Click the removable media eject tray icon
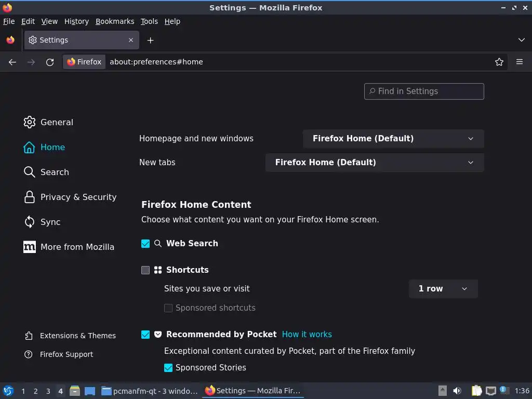The image size is (532, 399). [x=442, y=391]
